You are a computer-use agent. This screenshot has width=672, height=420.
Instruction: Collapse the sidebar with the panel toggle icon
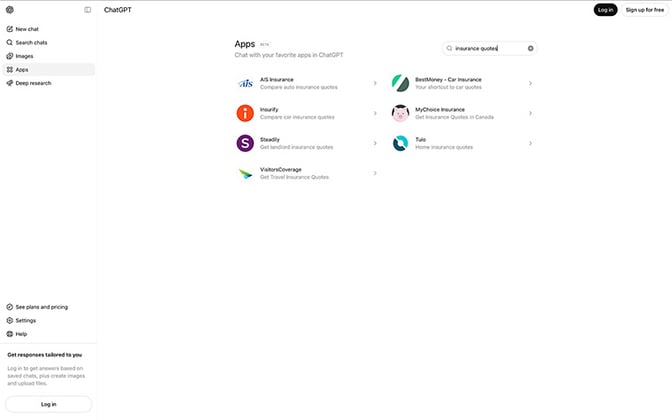[87, 9]
